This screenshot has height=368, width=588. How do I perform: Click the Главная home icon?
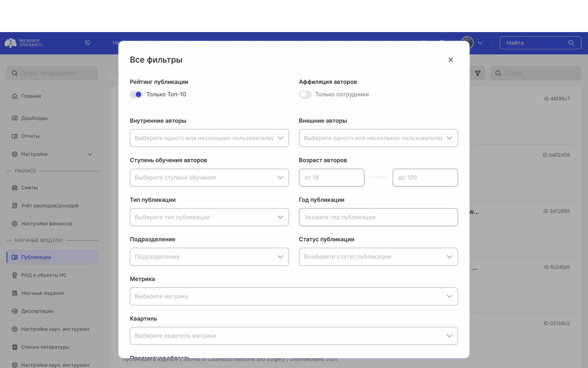(x=14, y=96)
